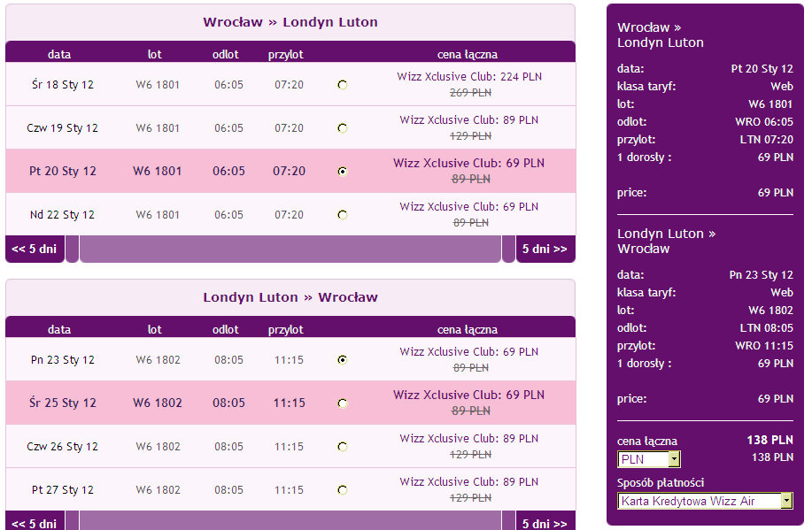Click 'Pt 27 Sty 12' date cell
Image resolution: width=812 pixels, height=530 pixels.
(x=63, y=489)
